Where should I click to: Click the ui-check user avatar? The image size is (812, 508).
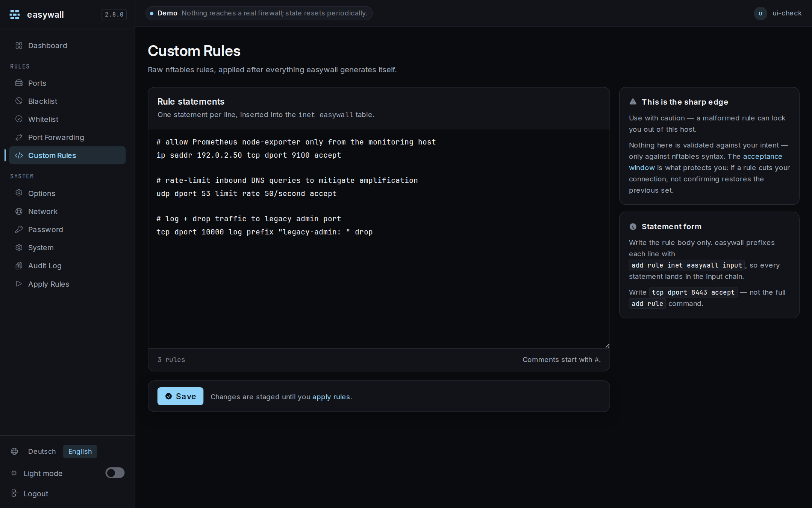[760, 14]
